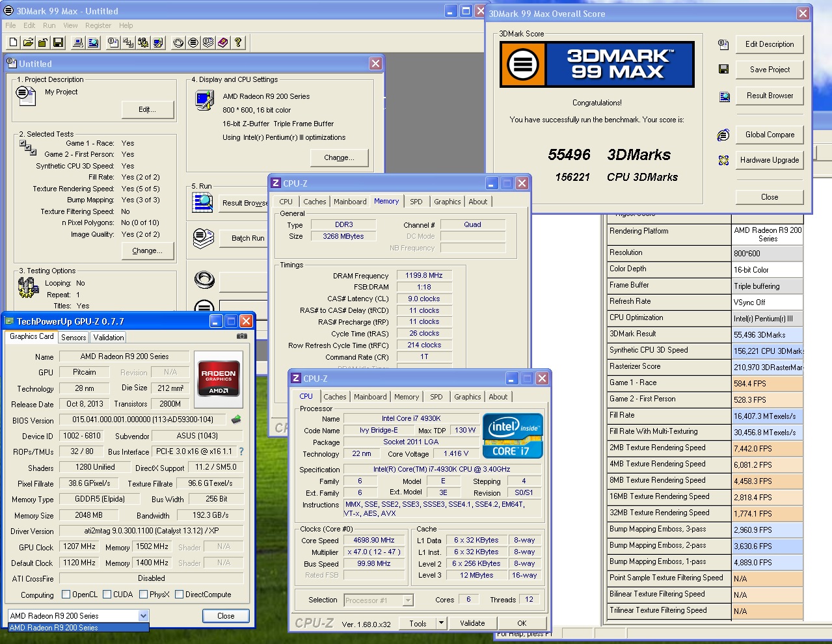Click the Bus Interface question mark in GPU-Z
832x644 pixels.
point(241,451)
